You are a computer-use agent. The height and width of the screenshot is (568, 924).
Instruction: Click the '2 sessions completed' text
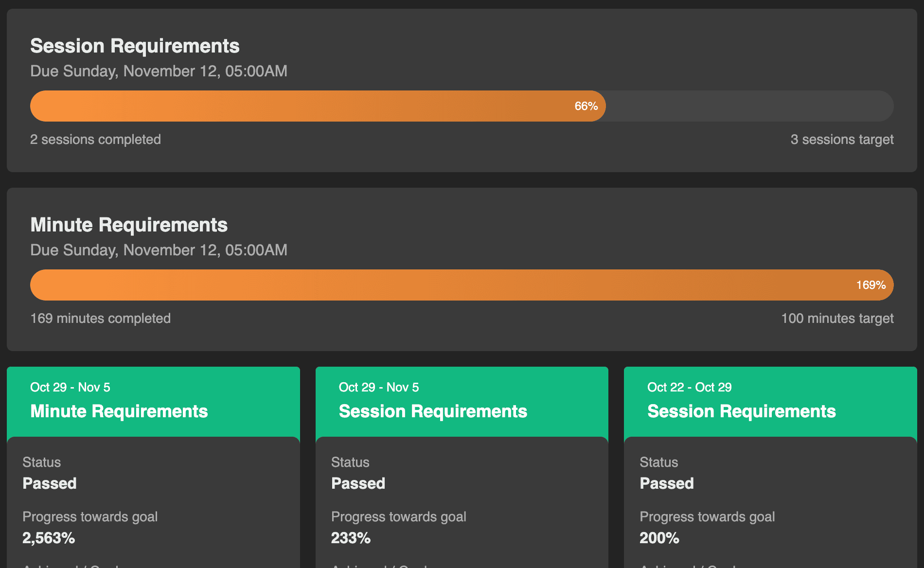[x=95, y=140]
